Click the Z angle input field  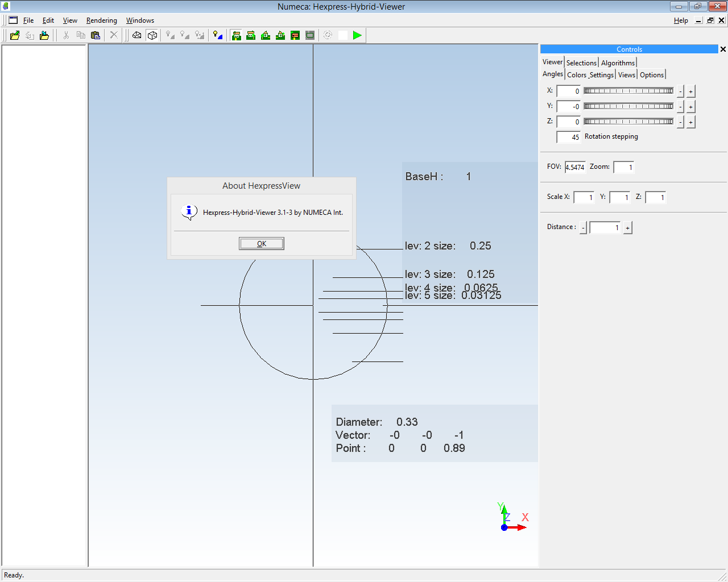click(568, 122)
